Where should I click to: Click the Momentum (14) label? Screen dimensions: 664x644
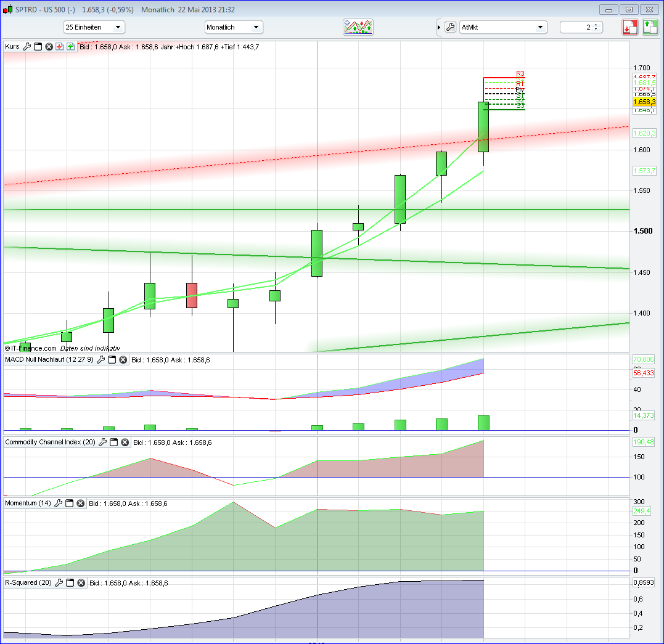pyautogui.click(x=28, y=503)
